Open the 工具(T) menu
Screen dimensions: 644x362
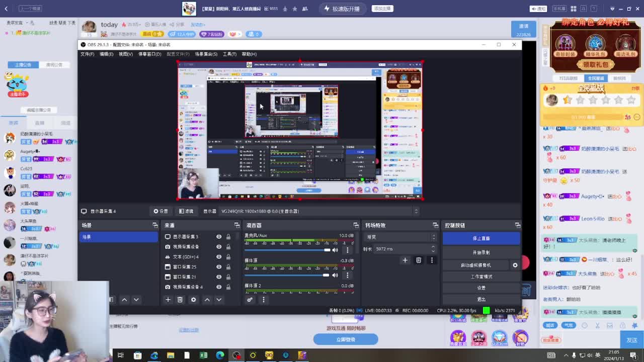(229, 54)
